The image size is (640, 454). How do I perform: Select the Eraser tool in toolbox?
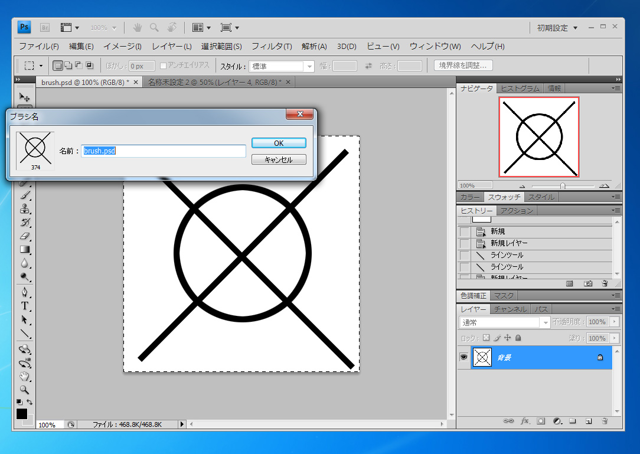tap(24, 236)
